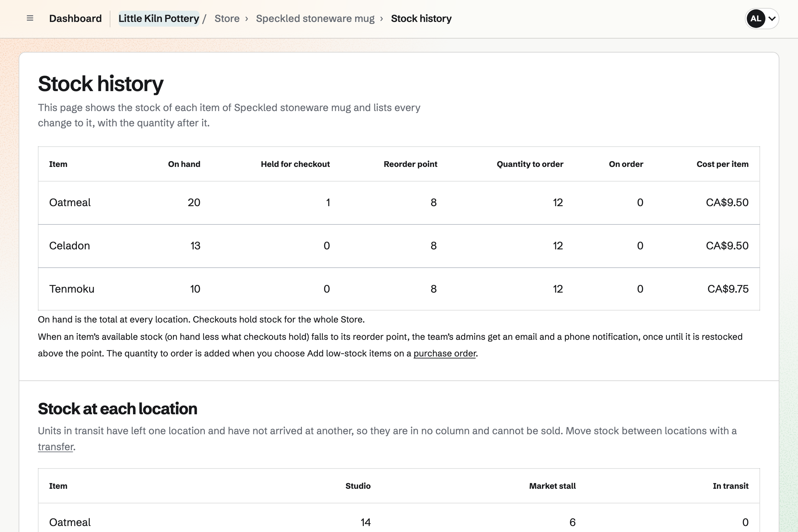Follow the transfer link
Image resolution: width=798 pixels, height=532 pixels.
tap(56, 447)
